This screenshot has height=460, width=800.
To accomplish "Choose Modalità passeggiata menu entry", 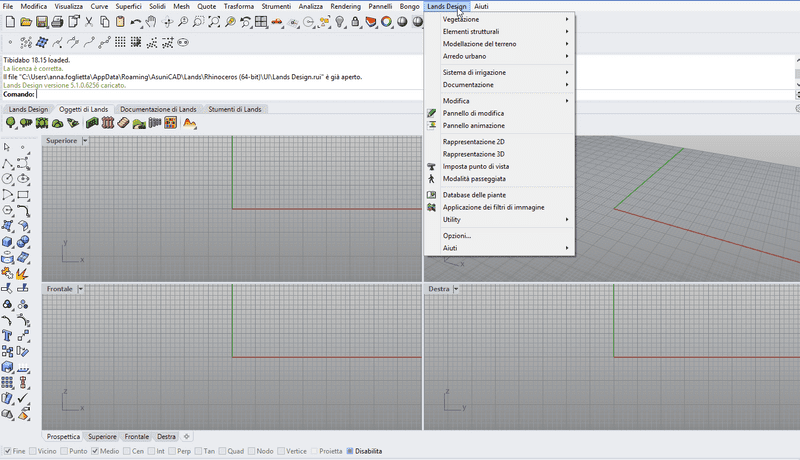I will [x=499, y=178].
